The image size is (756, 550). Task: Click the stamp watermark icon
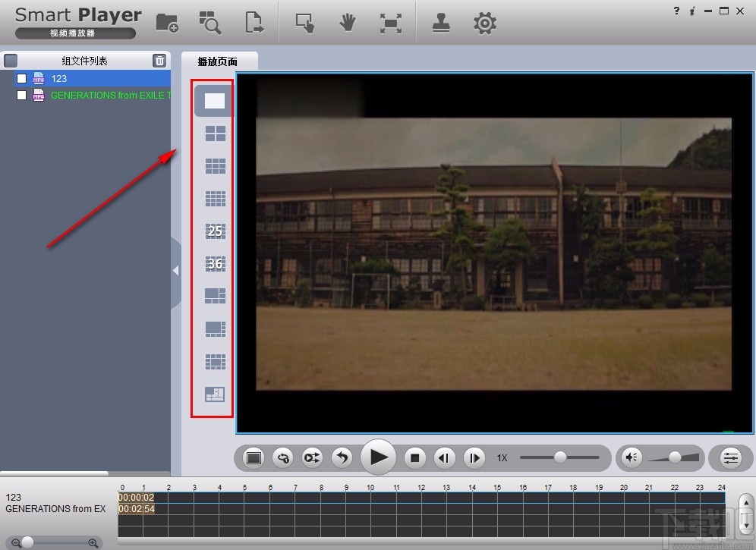click(x=441, y=23)
